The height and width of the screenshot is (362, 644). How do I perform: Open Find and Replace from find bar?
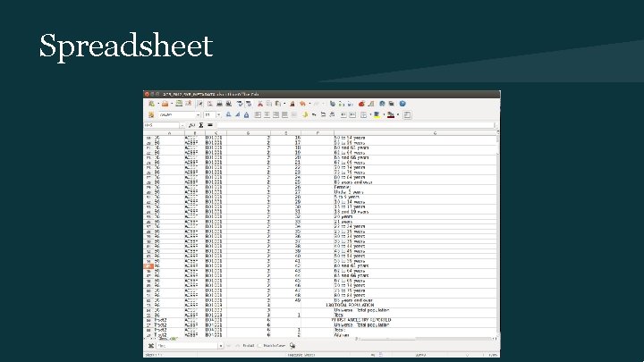292,346
